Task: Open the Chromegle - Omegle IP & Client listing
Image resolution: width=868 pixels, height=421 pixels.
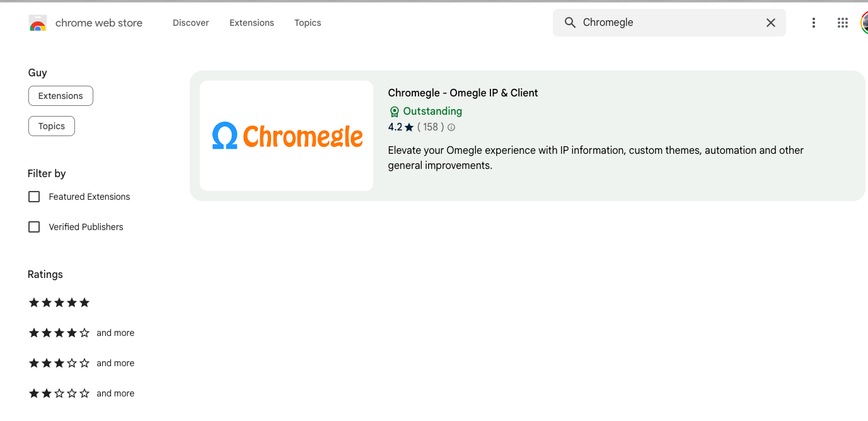Action: coord(463,93)
